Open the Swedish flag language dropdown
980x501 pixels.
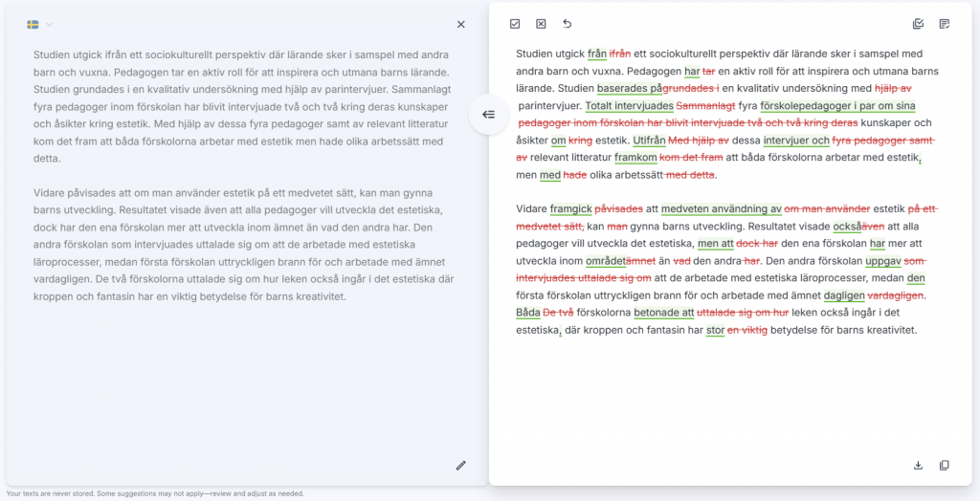33,25
